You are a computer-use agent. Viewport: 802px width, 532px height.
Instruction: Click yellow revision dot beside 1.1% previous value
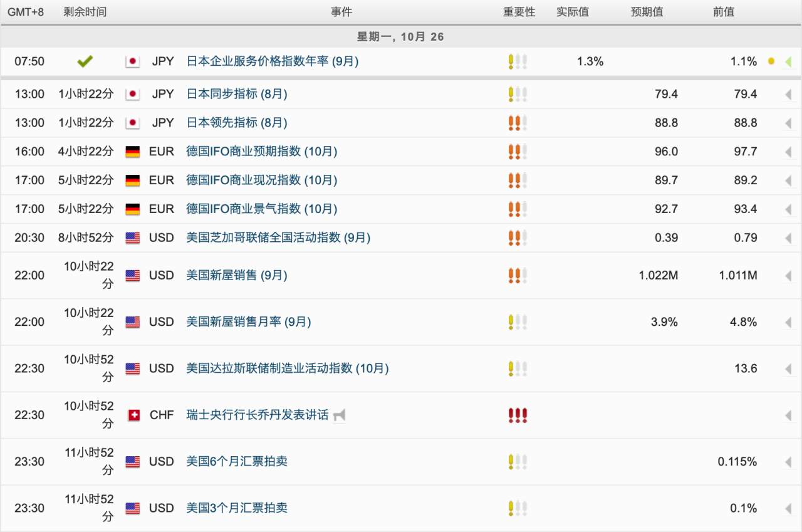771,61
